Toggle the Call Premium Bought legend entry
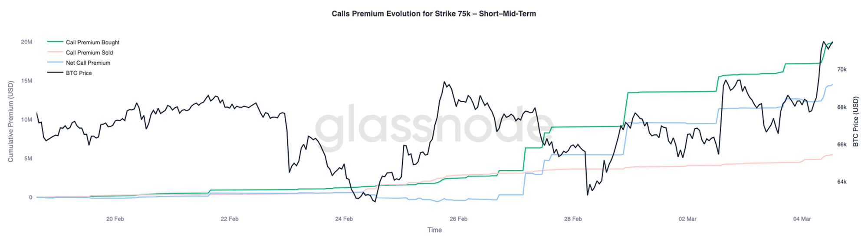 click(92, 43)
